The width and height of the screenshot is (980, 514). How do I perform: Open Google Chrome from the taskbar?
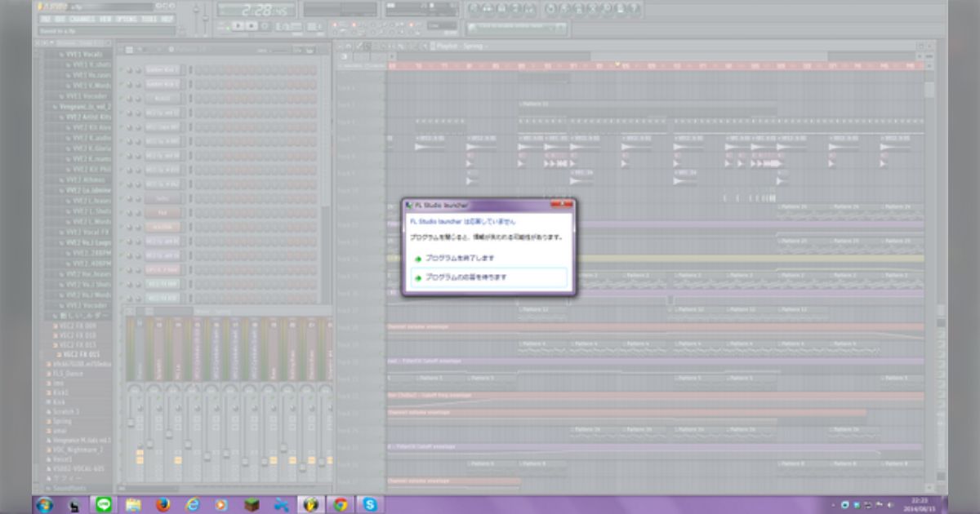click(340, 504)
